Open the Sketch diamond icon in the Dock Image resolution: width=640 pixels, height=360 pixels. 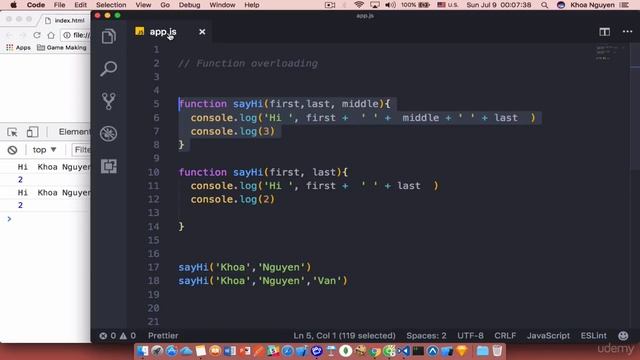(x=462, y=351)
